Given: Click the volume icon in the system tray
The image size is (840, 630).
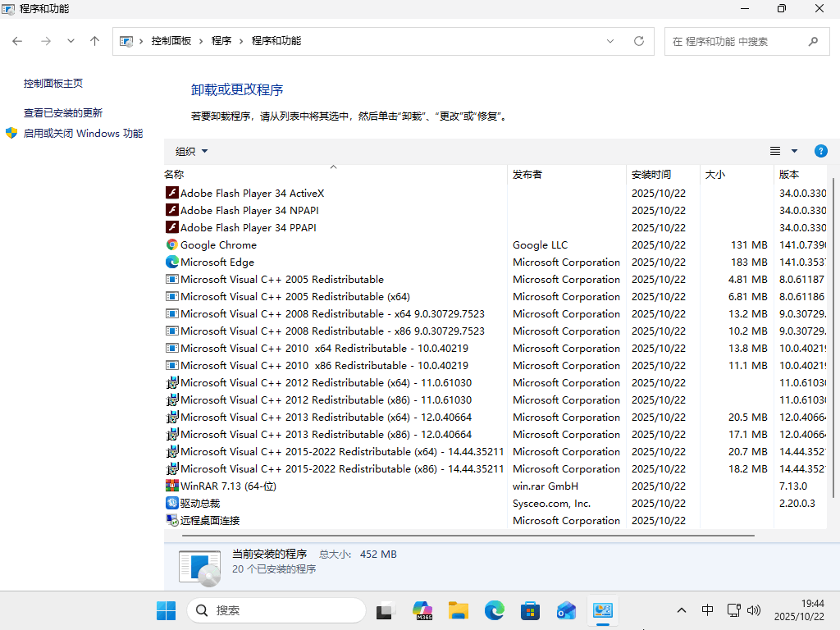Looking at the screenshot, I should click(x=753, y=610).
